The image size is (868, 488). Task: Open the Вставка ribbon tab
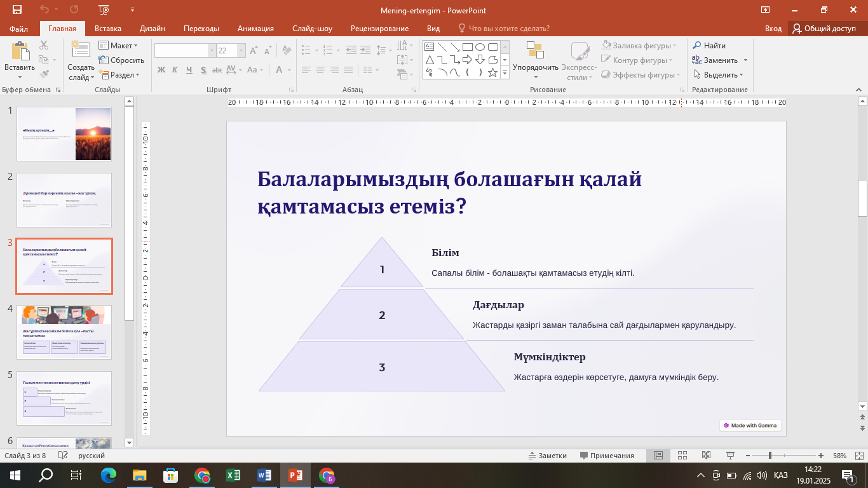108,29
